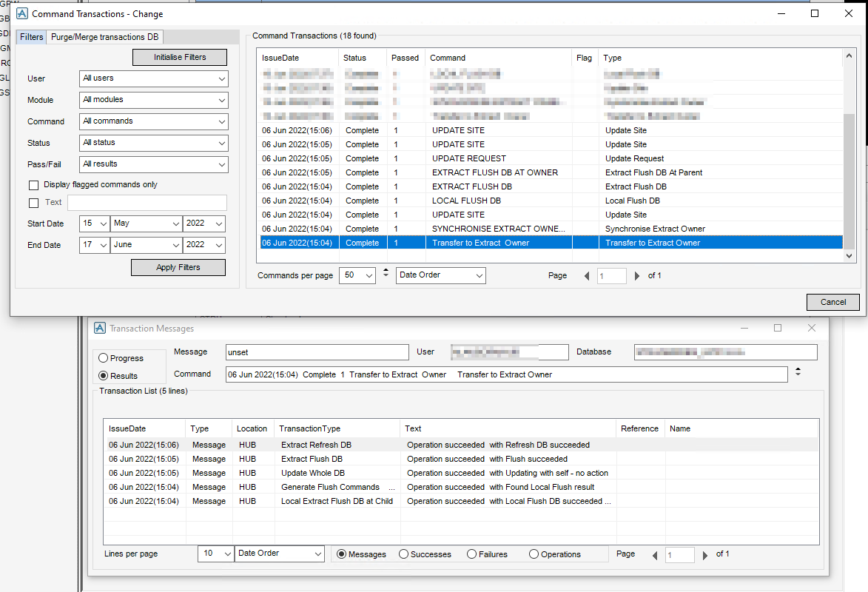Click the Command Transactions page number field
The image size is (868, 592).
tap(612, 276)
